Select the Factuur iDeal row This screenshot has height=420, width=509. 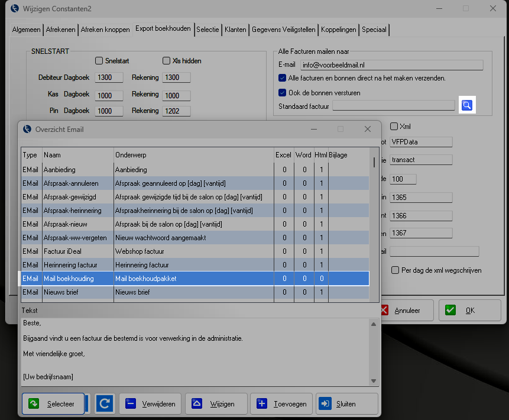click(195, 251)
